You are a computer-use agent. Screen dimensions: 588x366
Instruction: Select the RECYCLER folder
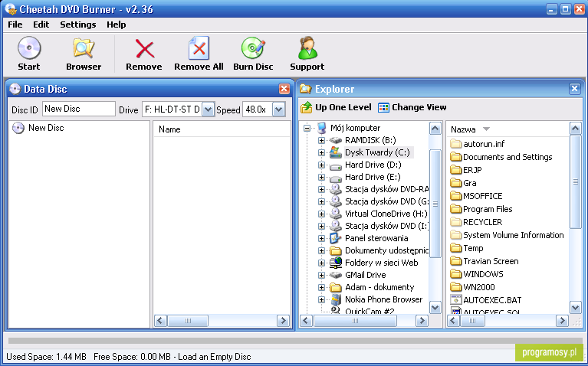coord(482,222)
